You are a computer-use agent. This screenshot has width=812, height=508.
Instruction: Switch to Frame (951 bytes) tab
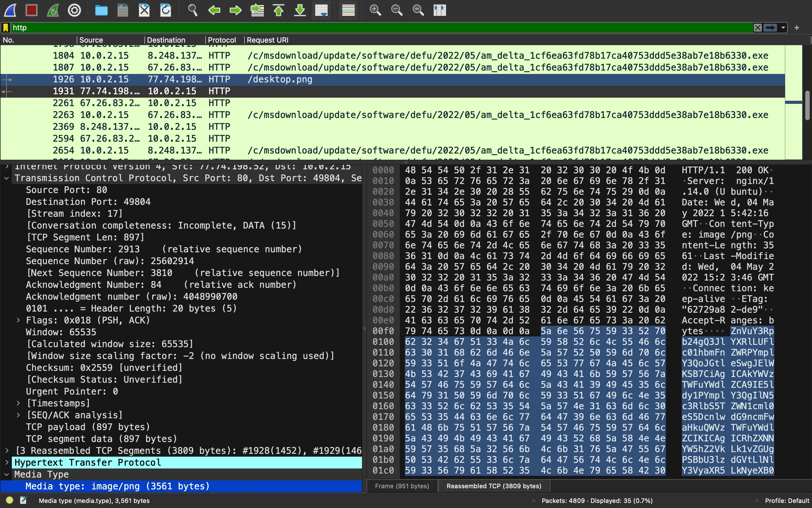[402, 486]
